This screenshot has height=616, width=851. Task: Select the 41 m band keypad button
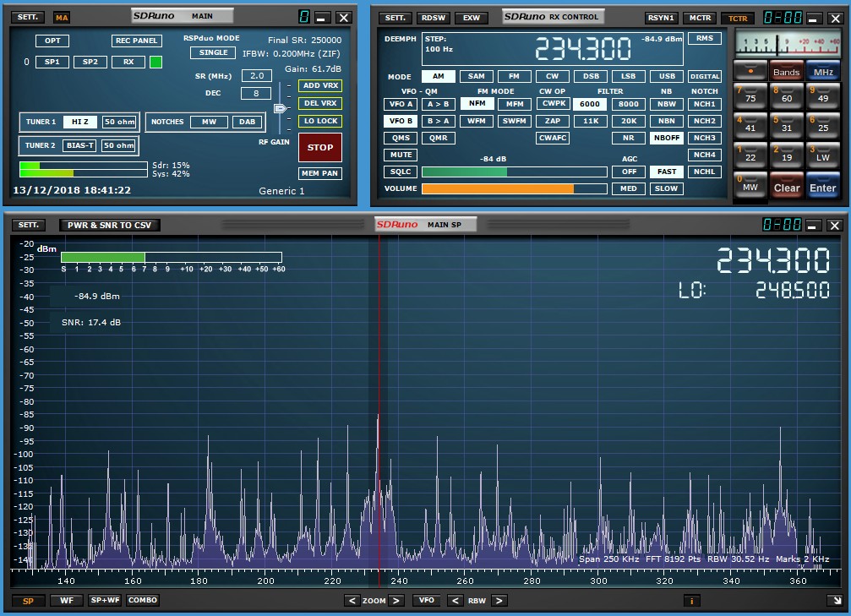tap(750, 125)
